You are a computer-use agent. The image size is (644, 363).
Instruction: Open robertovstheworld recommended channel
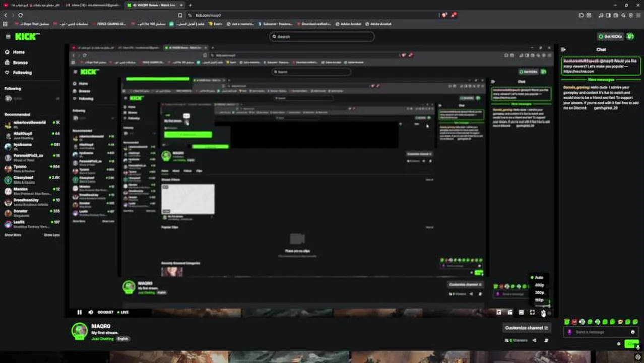pyautogui.click(x=31, y=124)
